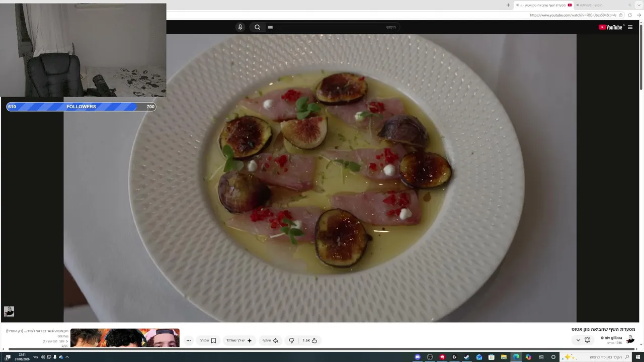The height and width of the screenshot is (362, 644).
Task: Open Microsoft Store from the taskbar
Action: click(492, 357)
